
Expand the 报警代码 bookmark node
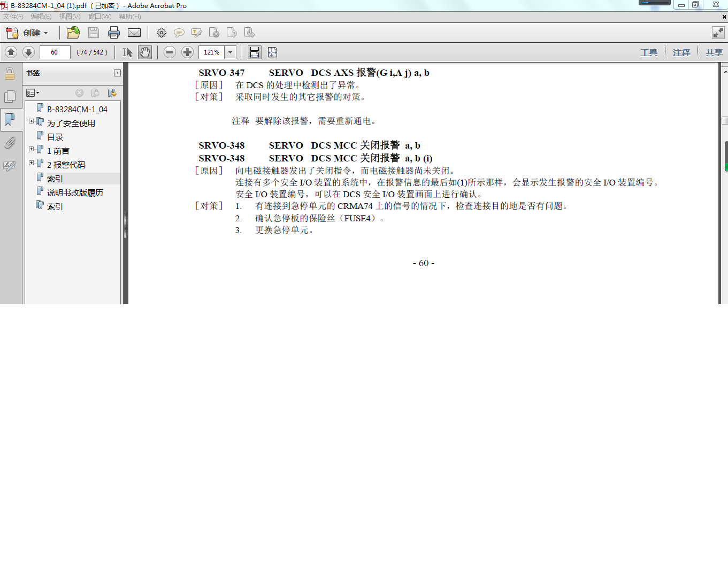point(31,163)
